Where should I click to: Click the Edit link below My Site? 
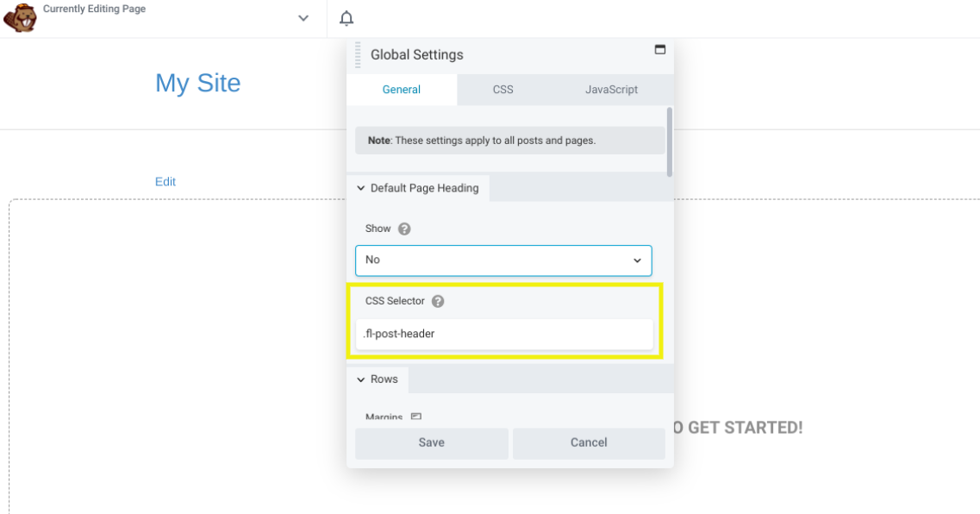[x=165, y=181]
